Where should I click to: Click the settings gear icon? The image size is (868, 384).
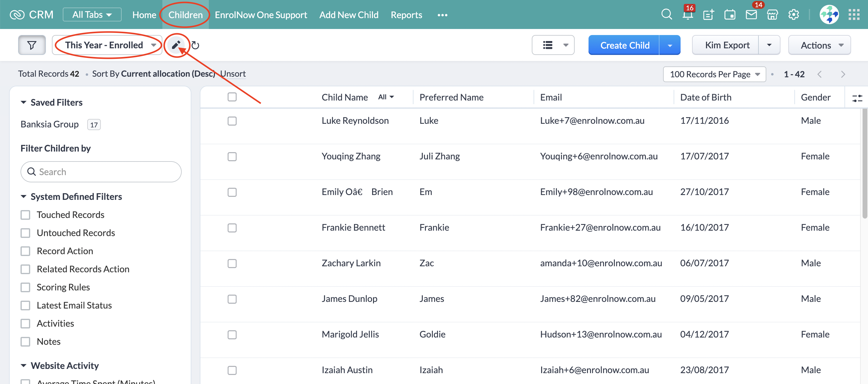pyautogui.click(x=793, y=14)
